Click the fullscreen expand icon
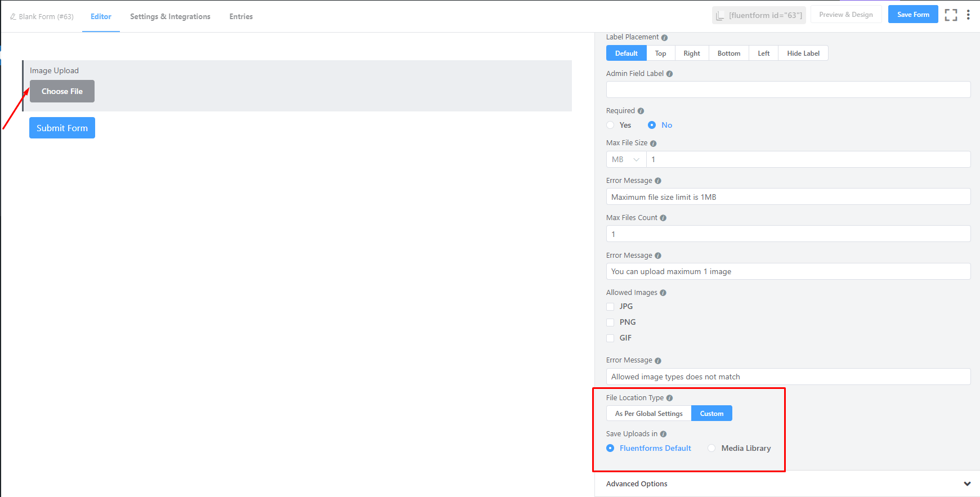Image resolution: width=980 pixels, height=497 pixels. (x=951, y=15)
